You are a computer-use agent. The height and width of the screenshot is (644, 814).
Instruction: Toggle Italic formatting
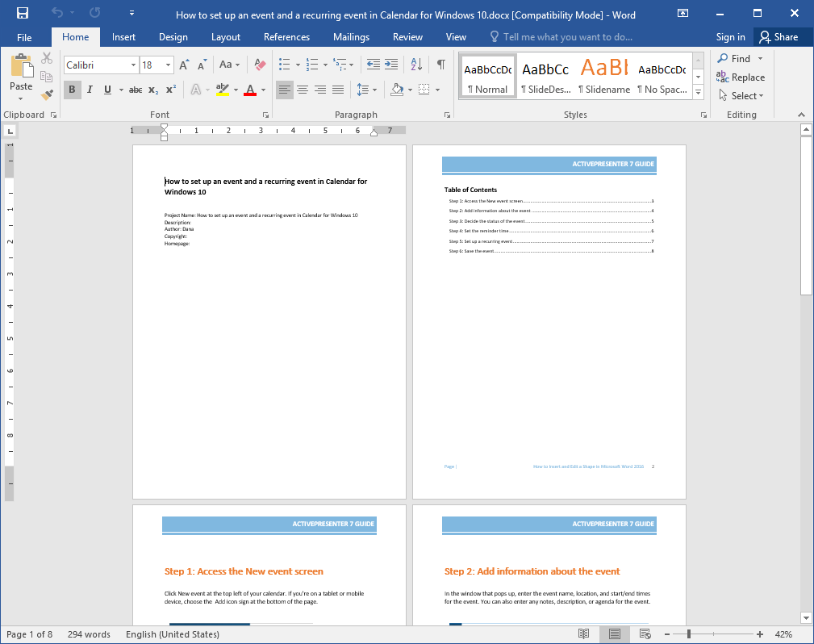[x=90, y=90]
